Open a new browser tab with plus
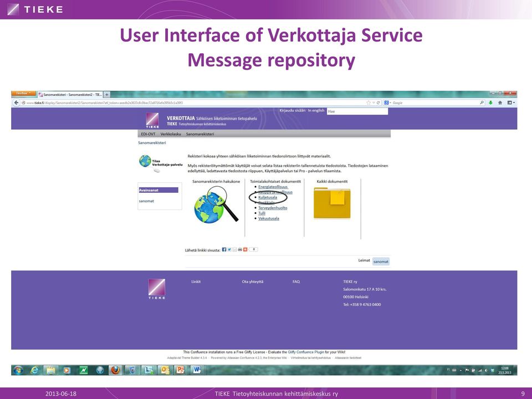 pos(106,94)
